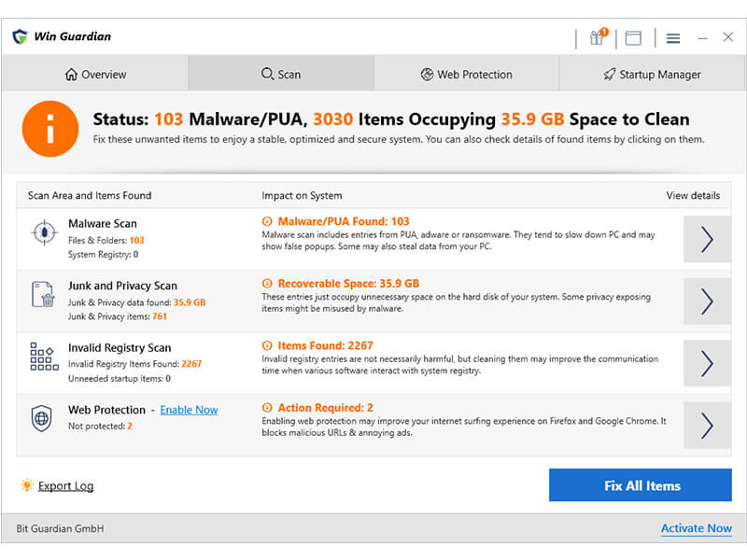Click the Malware Scan bug target icon
This screenshot has height=560, width=747.
tap(43, 233)
